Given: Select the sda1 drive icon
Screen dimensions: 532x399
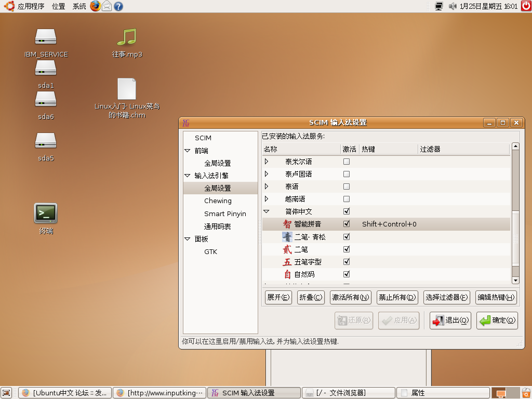Looking at the screenshot, I should coord(46,68).
